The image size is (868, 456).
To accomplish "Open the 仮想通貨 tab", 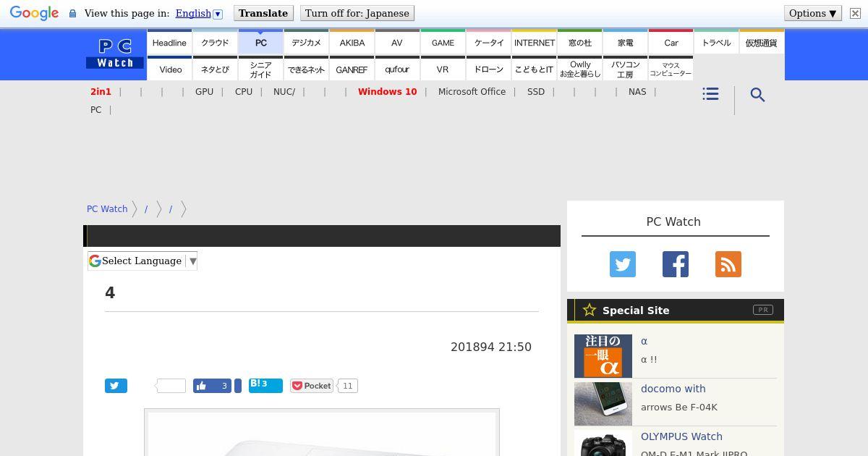I will [761, 43].
